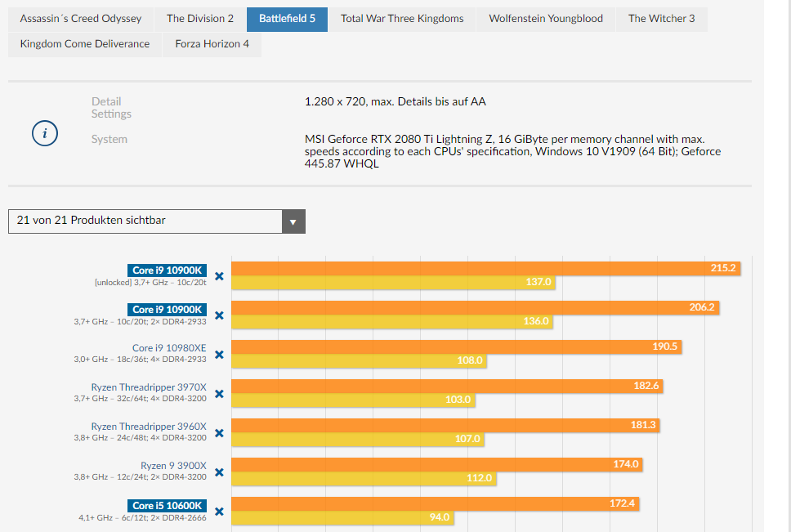The image size is (791, 532).
Task: Click the yellow 107.0 bar
Action: (358, 439)
